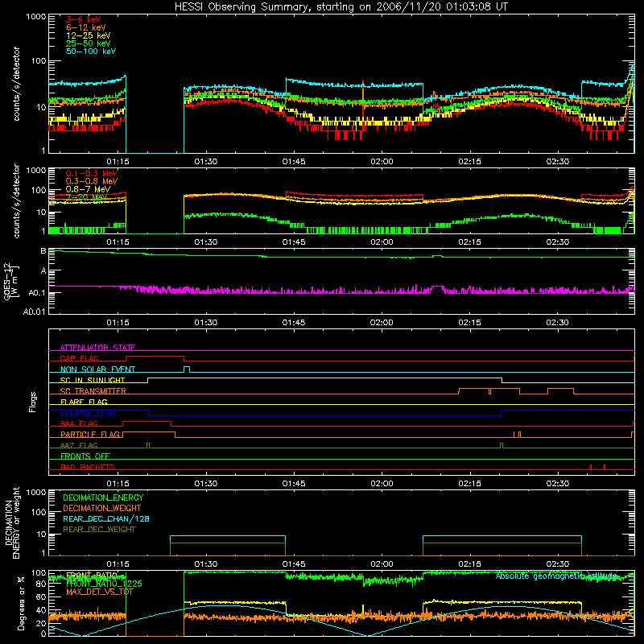Select the MAX_DET_VS_TOT legend label
This screenshot has height=644, width=644.
100,592
